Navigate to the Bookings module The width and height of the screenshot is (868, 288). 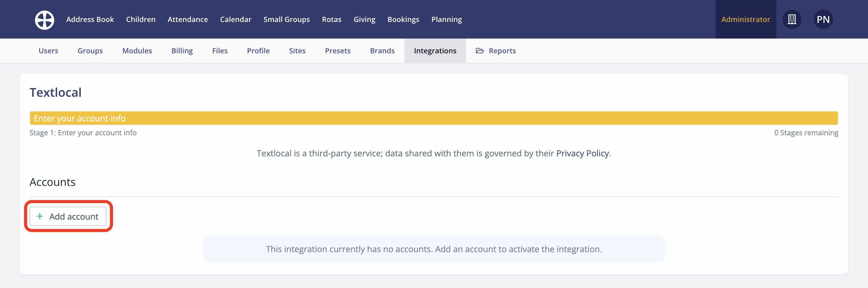coord(403,19)
